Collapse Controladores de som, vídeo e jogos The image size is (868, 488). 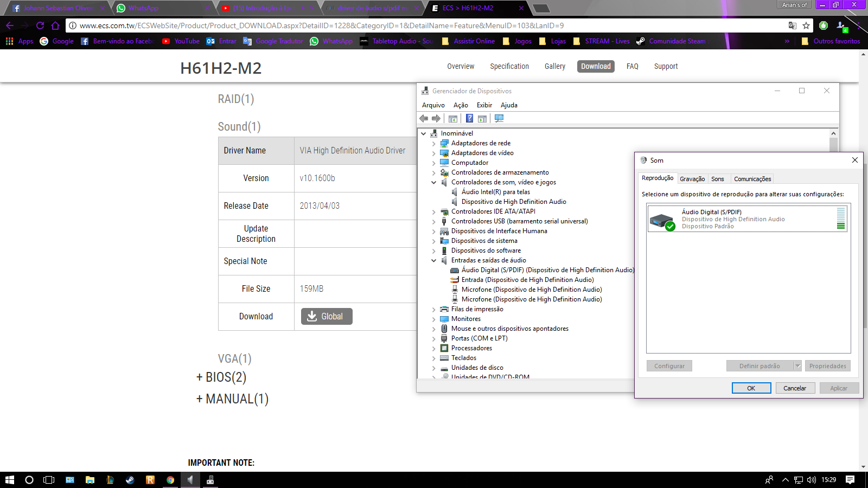(433, 183)
